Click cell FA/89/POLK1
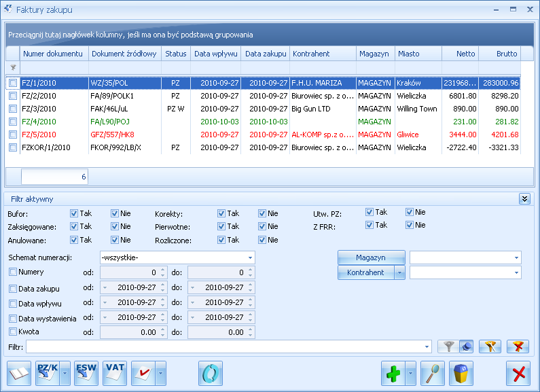This screenshot has width=540, height=392. 125,96
